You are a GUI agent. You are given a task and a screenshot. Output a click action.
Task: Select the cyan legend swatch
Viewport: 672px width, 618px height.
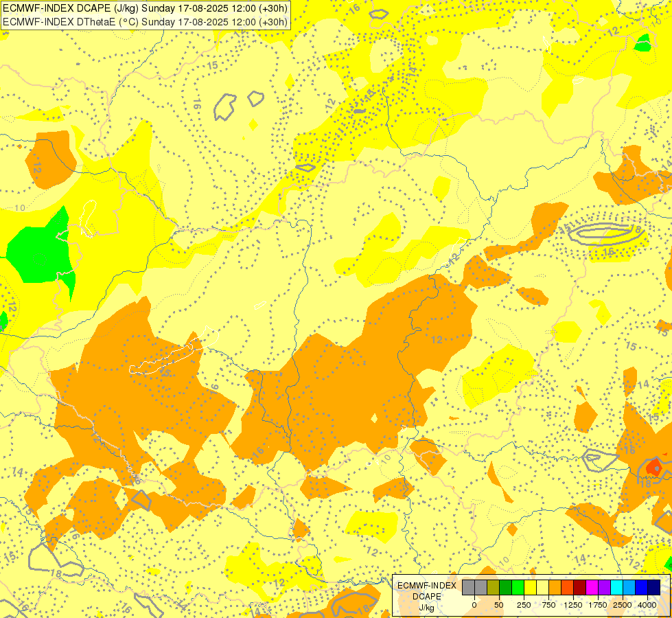click(616, 587)
